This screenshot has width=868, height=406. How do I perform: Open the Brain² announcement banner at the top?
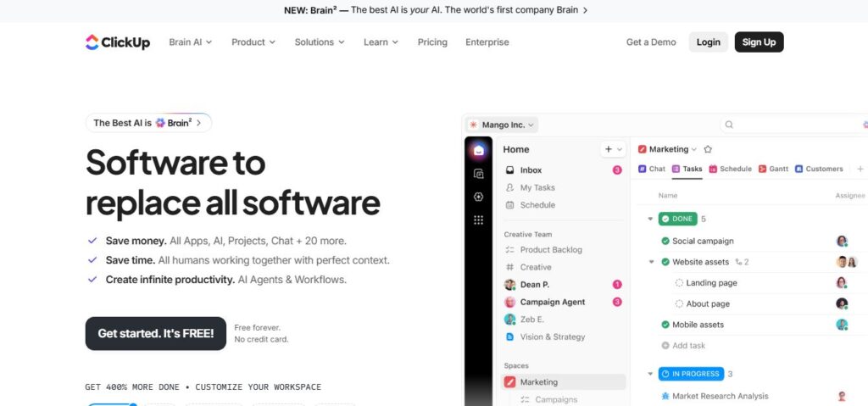pyautogui.click(x=436, y=10)
